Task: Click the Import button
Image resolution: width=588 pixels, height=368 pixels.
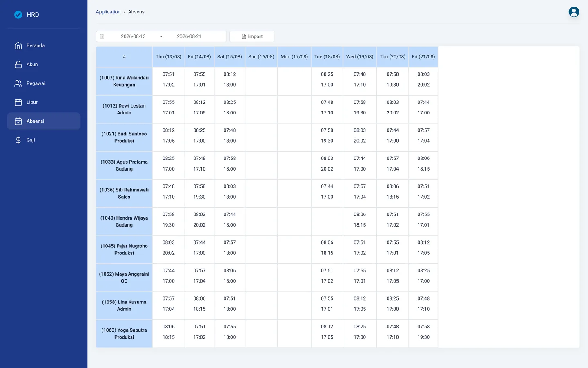Action: pos(252,36)
